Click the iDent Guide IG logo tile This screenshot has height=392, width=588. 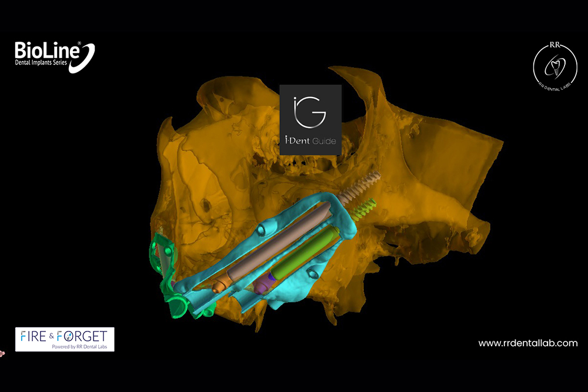[310, 119]
